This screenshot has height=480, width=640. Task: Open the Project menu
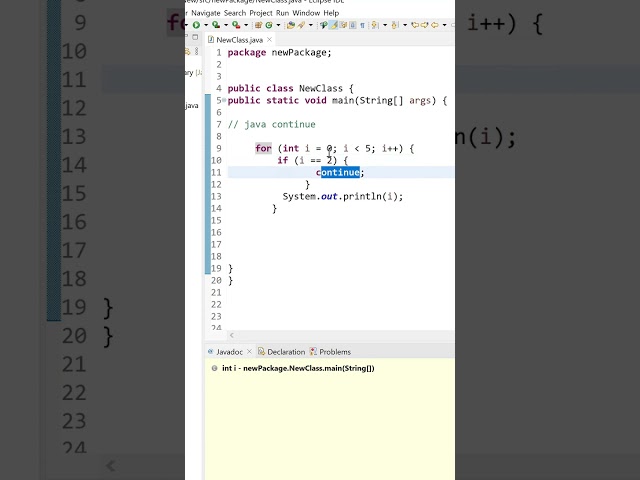(x=261, y=13)
